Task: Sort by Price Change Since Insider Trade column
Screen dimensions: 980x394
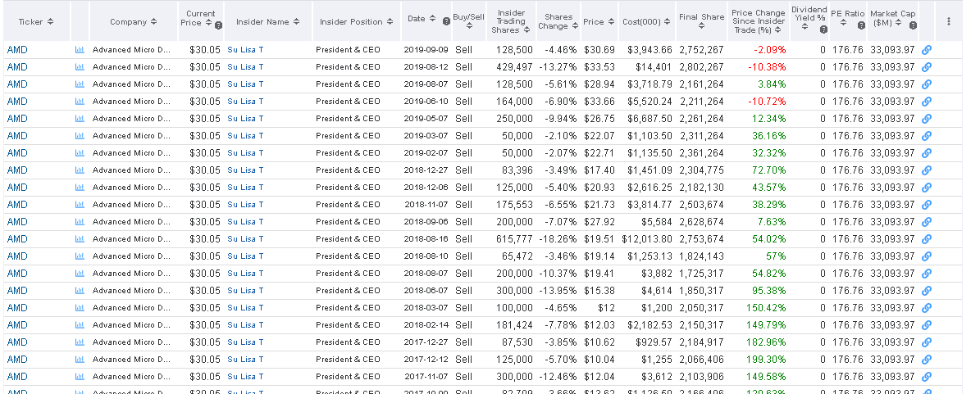Action: (758, 21)
